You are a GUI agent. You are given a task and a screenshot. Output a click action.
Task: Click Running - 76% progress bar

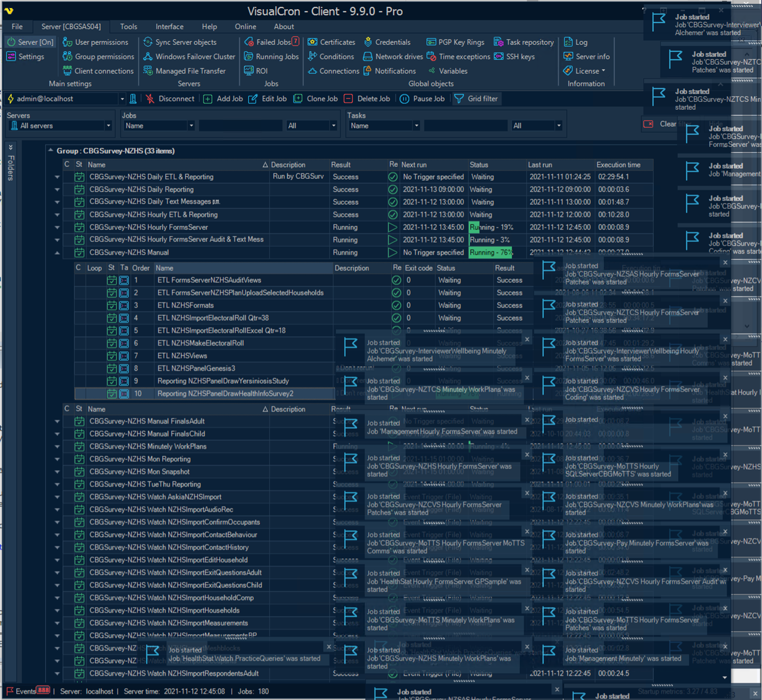click(x=490, y=253)
